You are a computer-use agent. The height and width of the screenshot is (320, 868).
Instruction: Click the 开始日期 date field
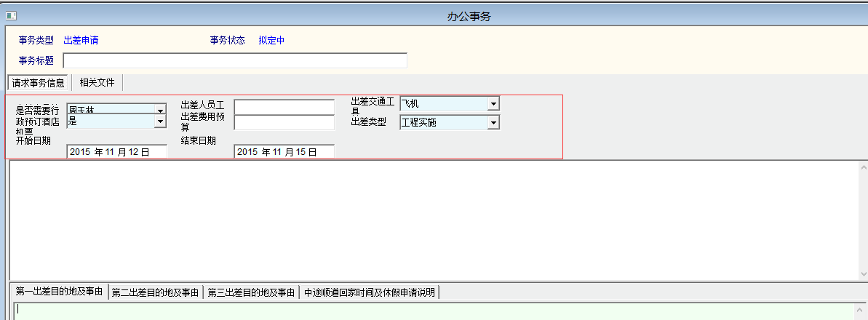click(x=116, y=152)
